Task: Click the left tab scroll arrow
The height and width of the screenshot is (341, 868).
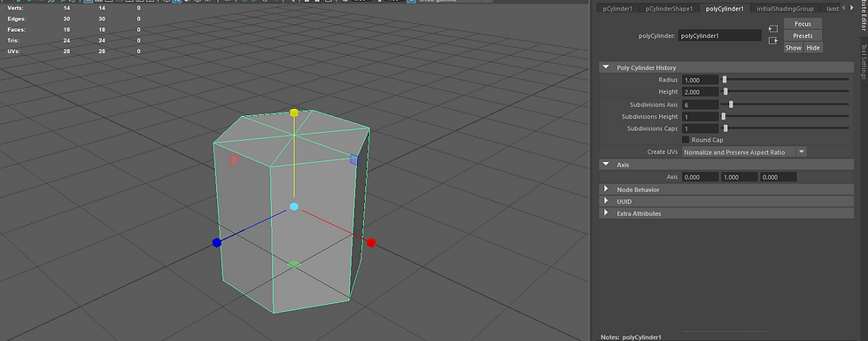Action: tap(844, 8)
